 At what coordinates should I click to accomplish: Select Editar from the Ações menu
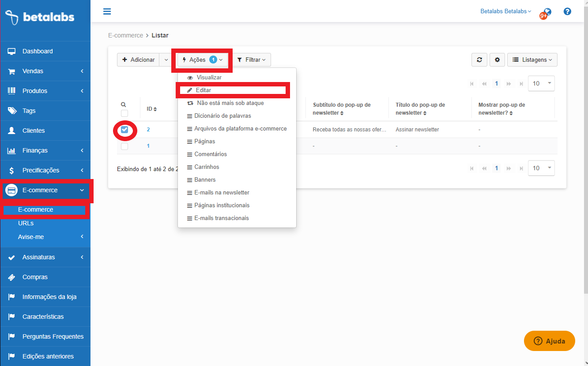pos(204,90)
